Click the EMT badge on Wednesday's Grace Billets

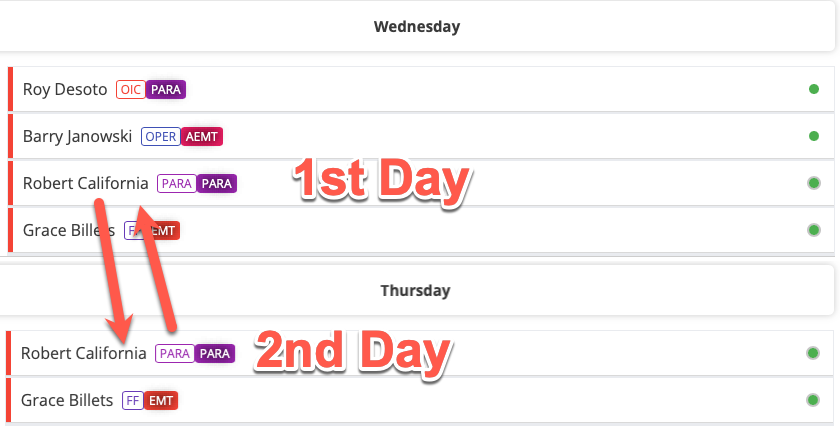(164, 231)
